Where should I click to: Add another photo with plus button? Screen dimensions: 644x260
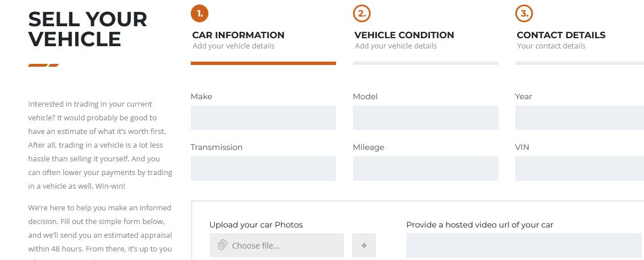point(364,245)
